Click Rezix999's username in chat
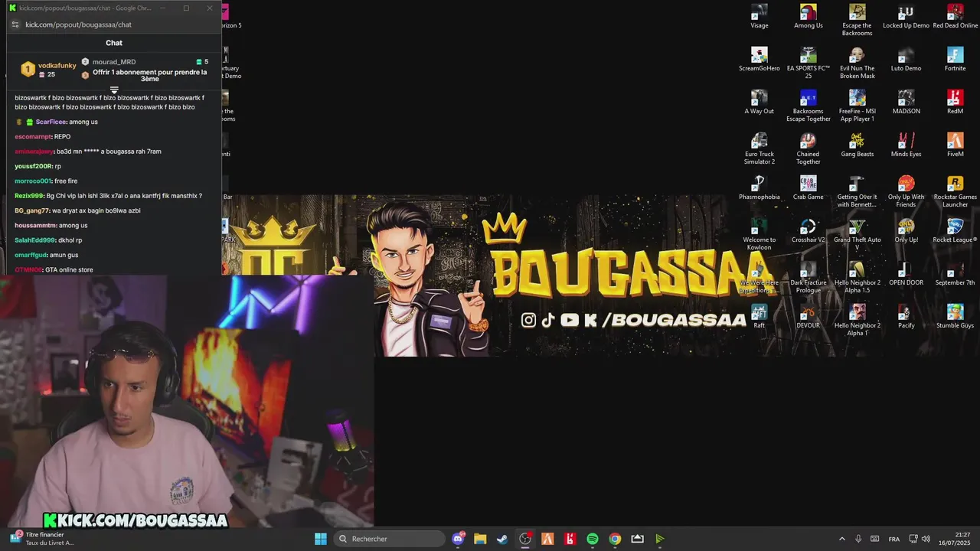 [29, 196]
